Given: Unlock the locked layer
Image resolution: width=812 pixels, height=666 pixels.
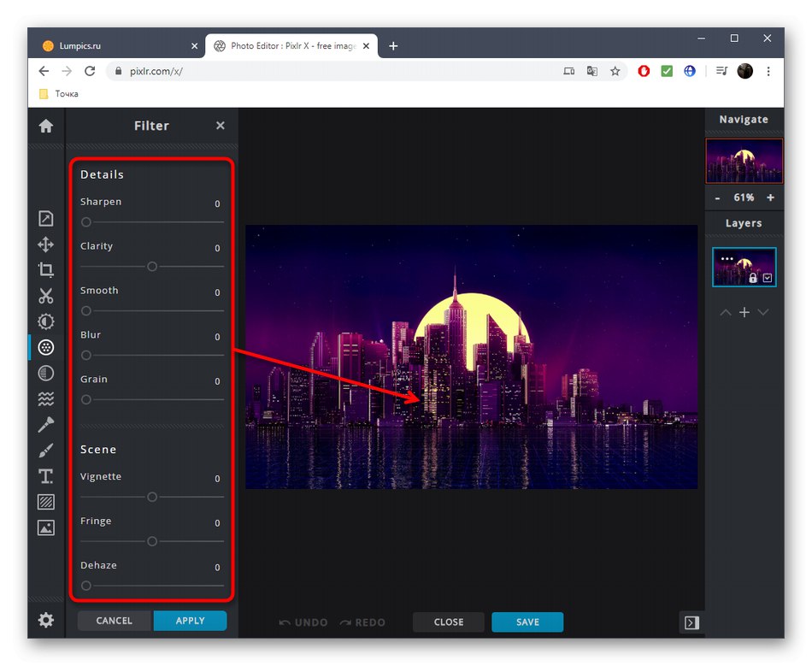Looking at the screenshot, I should click(x=753, y=278).
